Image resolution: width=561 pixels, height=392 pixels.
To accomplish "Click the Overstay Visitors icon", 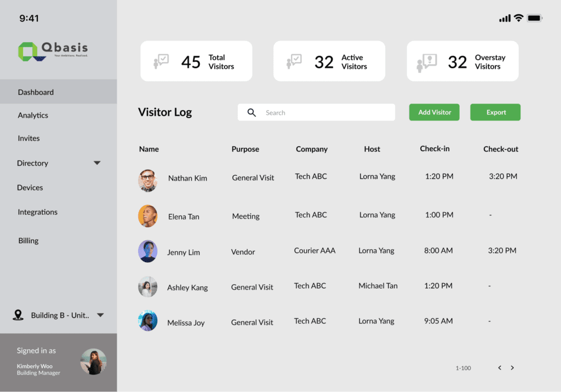I will click(427, 62).
